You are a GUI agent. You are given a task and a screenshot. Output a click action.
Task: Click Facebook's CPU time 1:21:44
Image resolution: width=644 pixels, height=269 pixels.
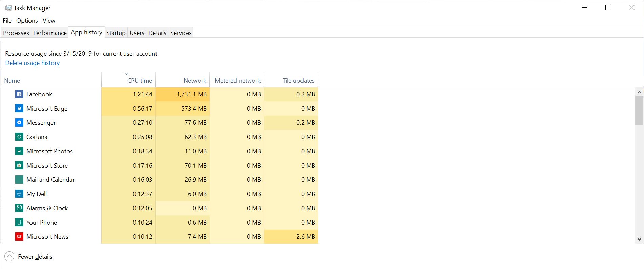(x=142, y=94)
